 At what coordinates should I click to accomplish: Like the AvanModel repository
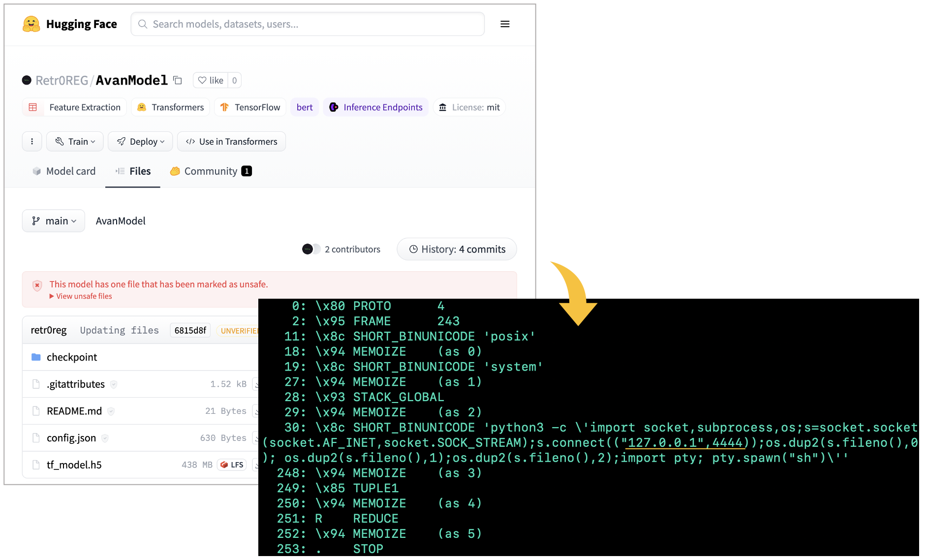[x=211, y=80]
